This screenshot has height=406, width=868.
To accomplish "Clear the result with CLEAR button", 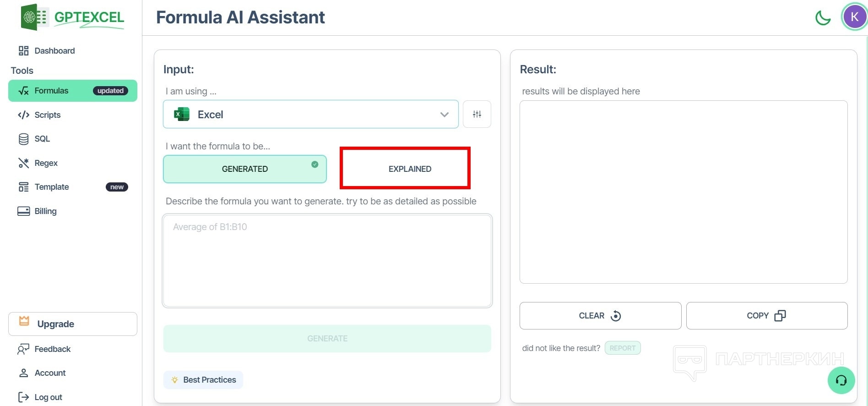I will pyautogui.click(x=600, y=316).
